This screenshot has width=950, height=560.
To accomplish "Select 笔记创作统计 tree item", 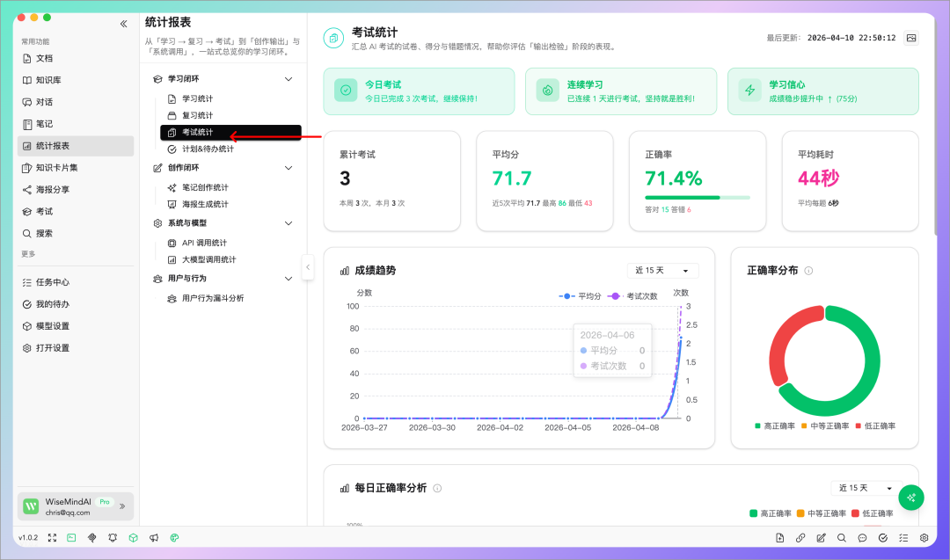I will pos(230,187).
